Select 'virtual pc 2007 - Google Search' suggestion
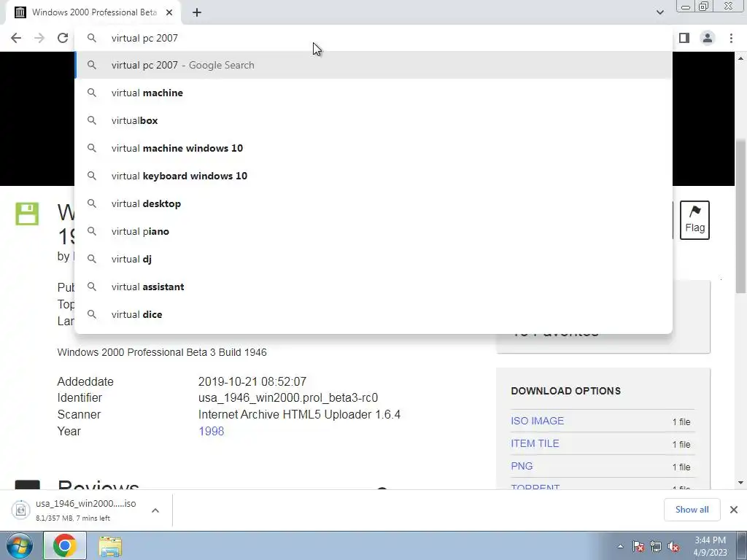 (x=373, y=65)
